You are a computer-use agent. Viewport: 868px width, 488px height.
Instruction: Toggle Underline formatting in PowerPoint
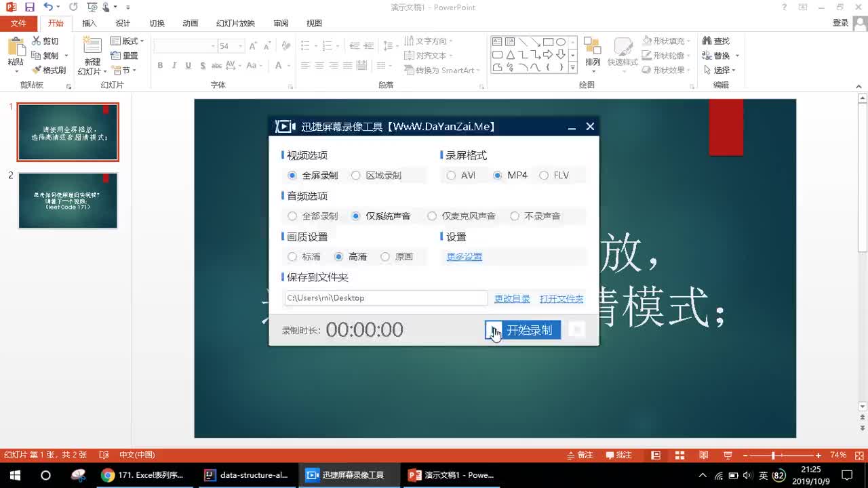click(187, 66)
